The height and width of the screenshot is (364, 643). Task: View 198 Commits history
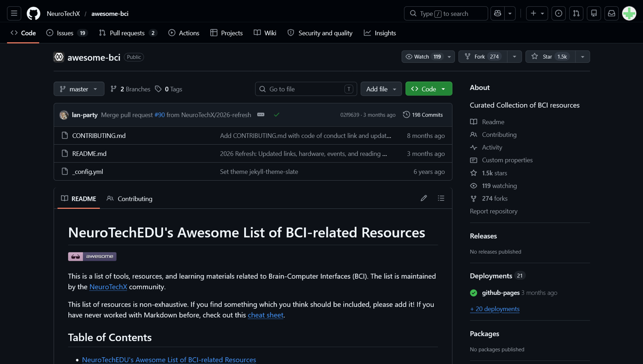[423, 115]
